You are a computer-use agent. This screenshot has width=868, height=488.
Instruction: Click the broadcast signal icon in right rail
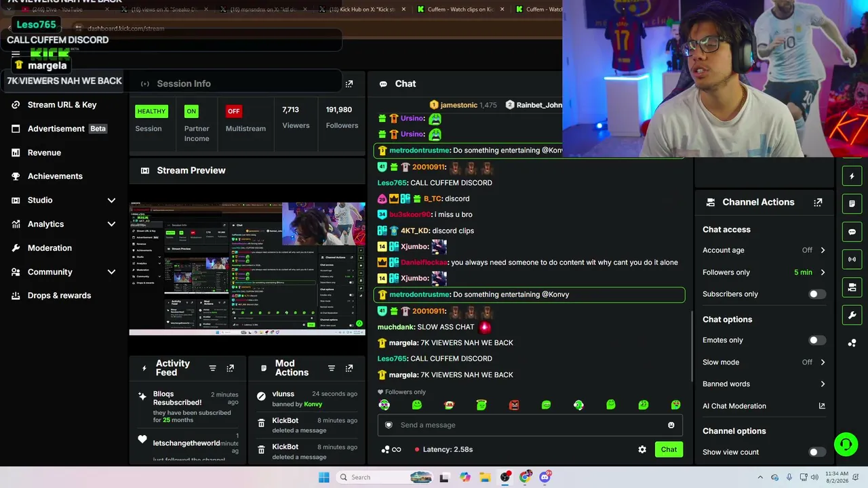(x=852, y=259)
